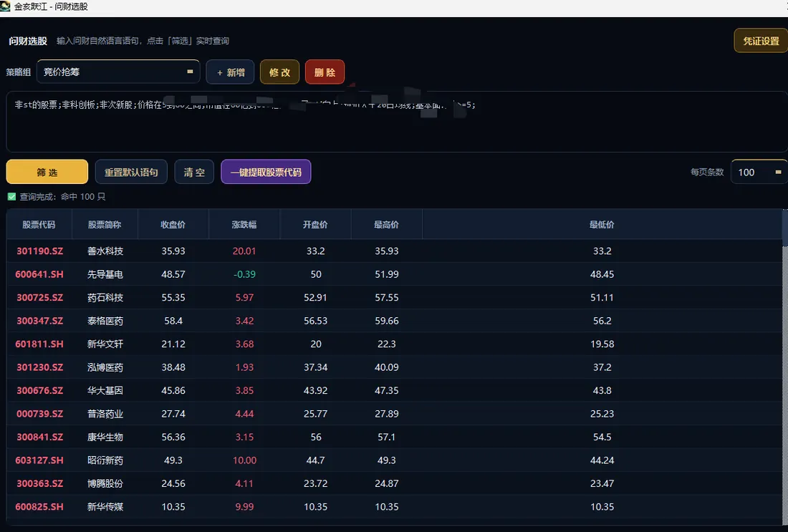Click the stock name 昭衍新药
The width and height of the screenshot is (788, 532).
coord(105,460)
